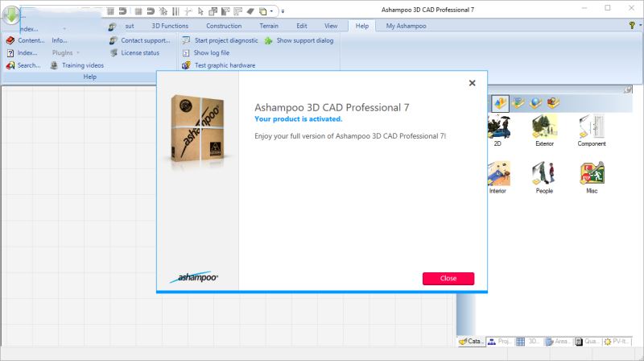Viewport: 644px width, 361px height.
Task: Select the Help ribbon tab
Action: pos(361,26)
